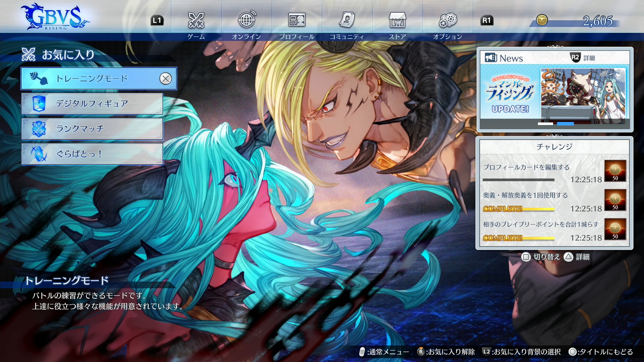Open the オプション gears icon
644x362 pixels.
tap(447, 20)
